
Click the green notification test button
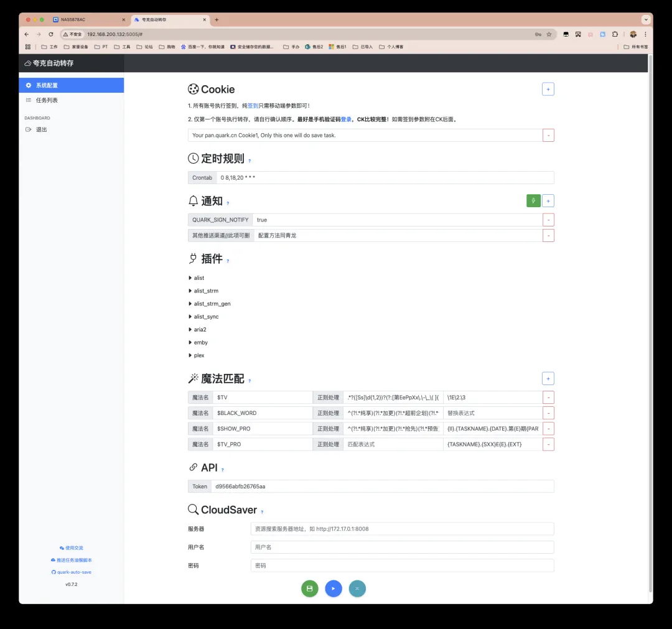tap(533, 200)
